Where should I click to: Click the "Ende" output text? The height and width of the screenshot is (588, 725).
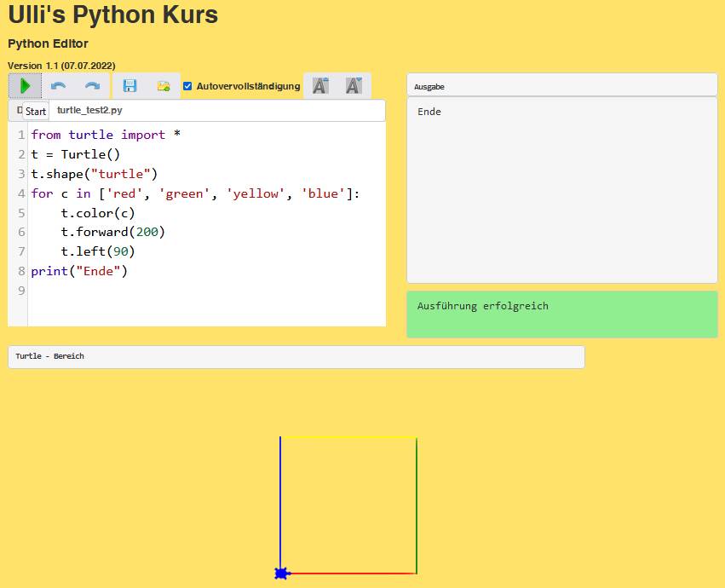pos(429,112)
